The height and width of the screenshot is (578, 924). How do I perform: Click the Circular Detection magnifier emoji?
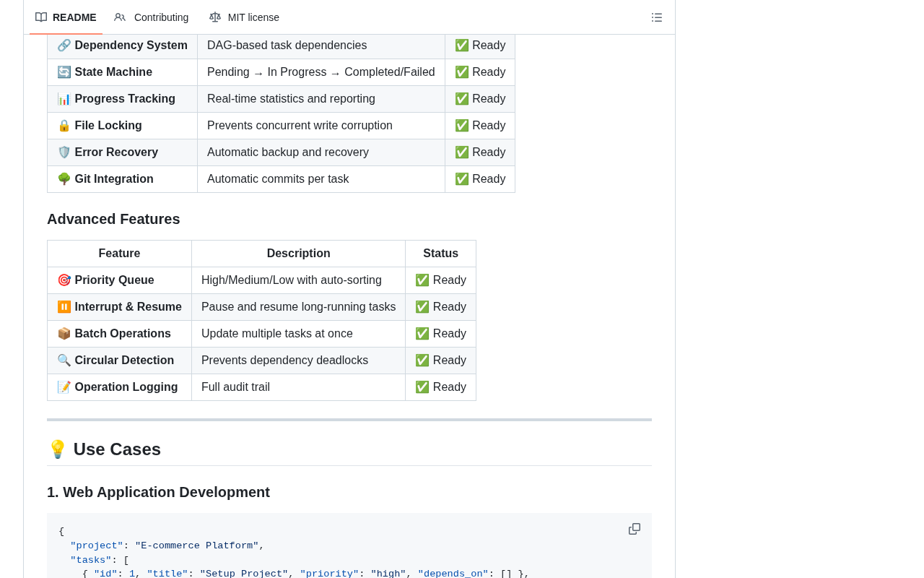point(64,361)
